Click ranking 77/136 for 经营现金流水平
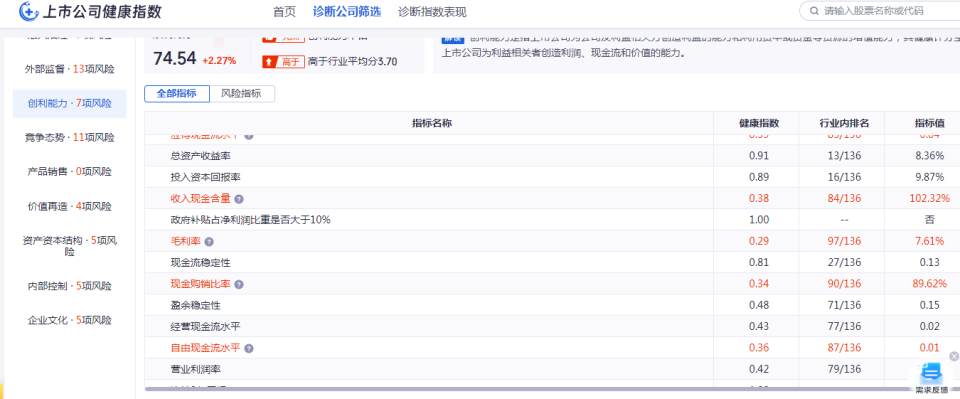Screen dimensions: 960x399 [844, 327]
